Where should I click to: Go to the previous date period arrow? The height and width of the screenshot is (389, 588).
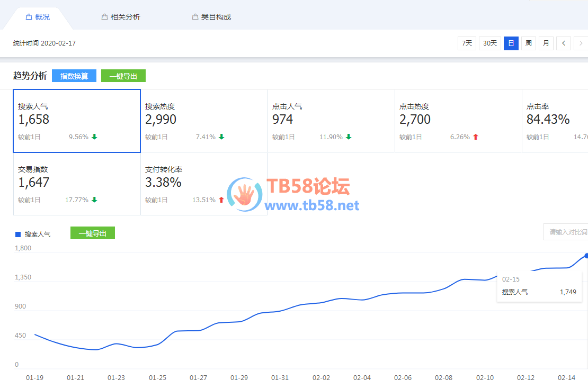click(x=564, y=43)
